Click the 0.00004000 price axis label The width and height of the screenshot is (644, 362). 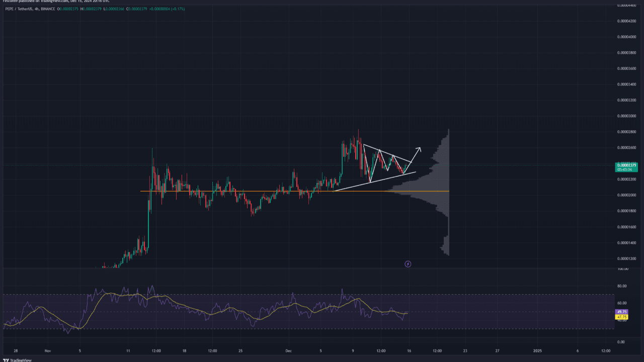(x=626, y=37)
